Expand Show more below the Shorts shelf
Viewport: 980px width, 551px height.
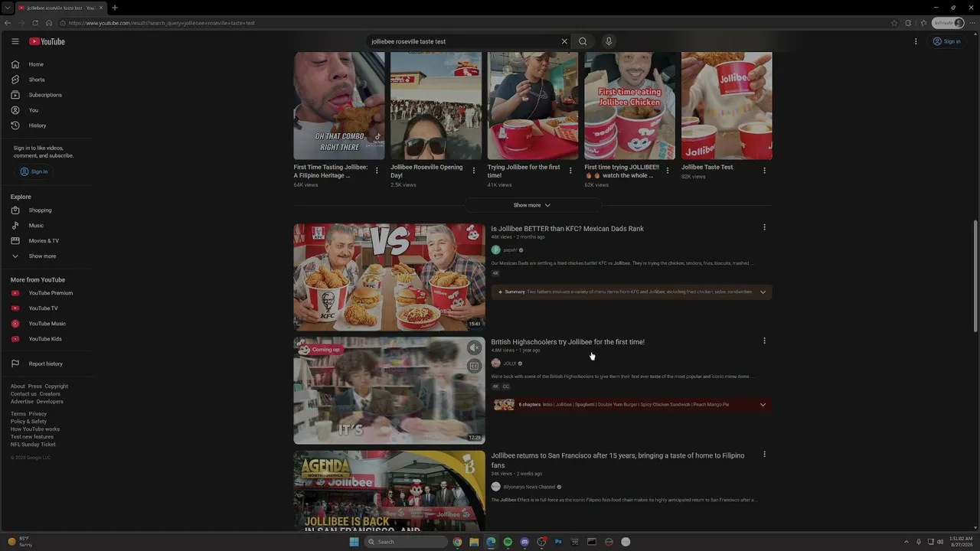[x=532, y=205]
